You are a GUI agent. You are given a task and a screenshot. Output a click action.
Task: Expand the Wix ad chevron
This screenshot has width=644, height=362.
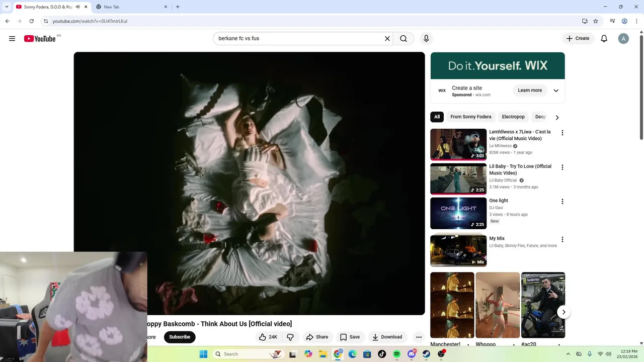(556, 90)
